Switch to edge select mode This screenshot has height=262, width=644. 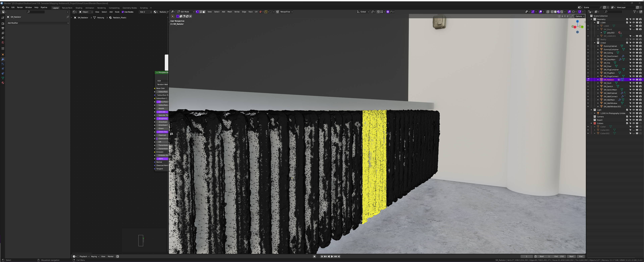pyautogui.click(x=201, y=12)
